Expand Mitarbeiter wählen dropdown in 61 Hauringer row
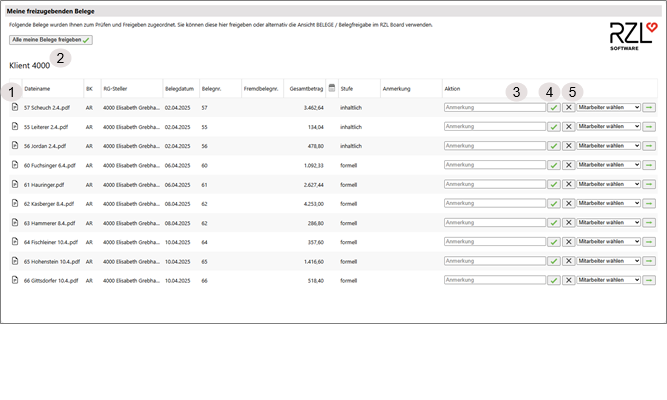The width and height of the screenshot is (667, 400). pyautogui.click(x=608, y=184)
